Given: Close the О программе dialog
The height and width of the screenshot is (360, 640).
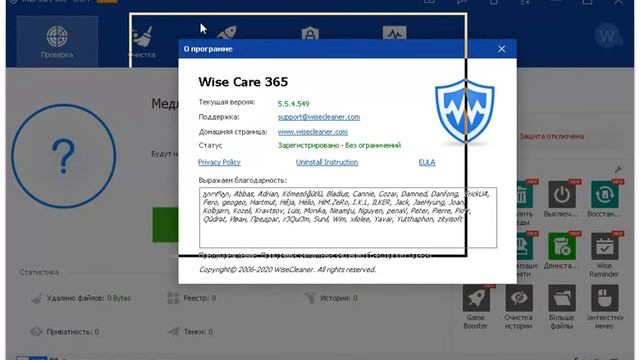Looking at the screenshot, I should (x=502, y=49).
